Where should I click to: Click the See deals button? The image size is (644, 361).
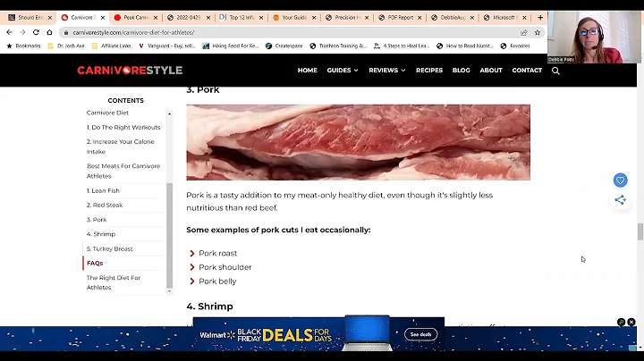(x=420, y=334)
